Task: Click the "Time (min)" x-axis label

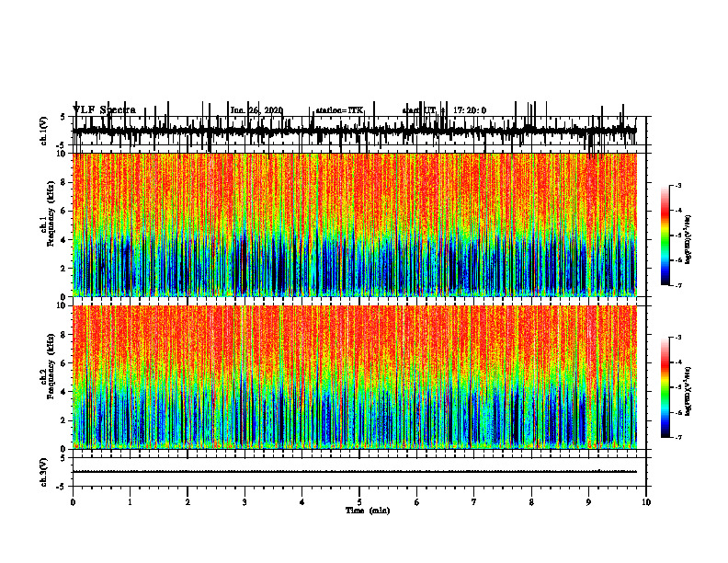Action: click(368, 511)
